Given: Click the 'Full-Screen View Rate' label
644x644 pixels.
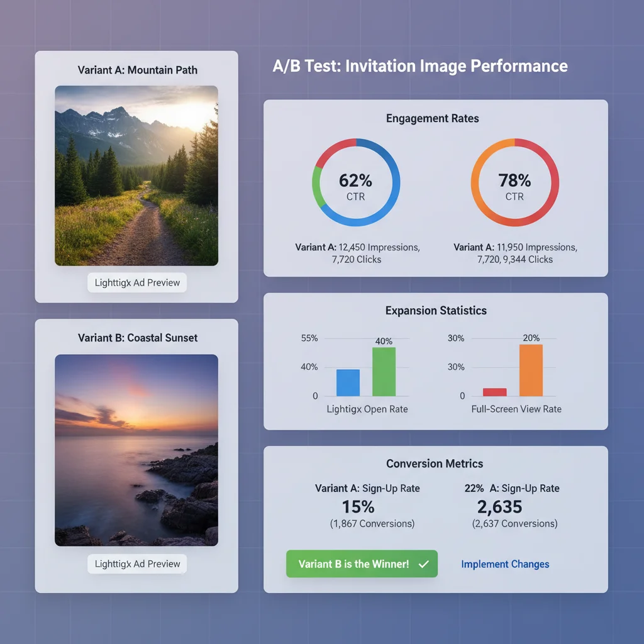Looking at the screenshot, I should [x=516, y=409].
